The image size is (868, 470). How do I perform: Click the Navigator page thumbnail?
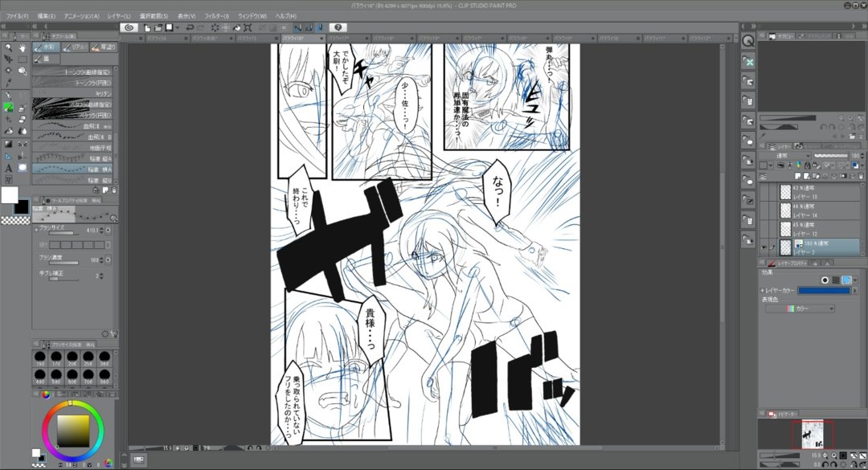click(x=812, y=435)
